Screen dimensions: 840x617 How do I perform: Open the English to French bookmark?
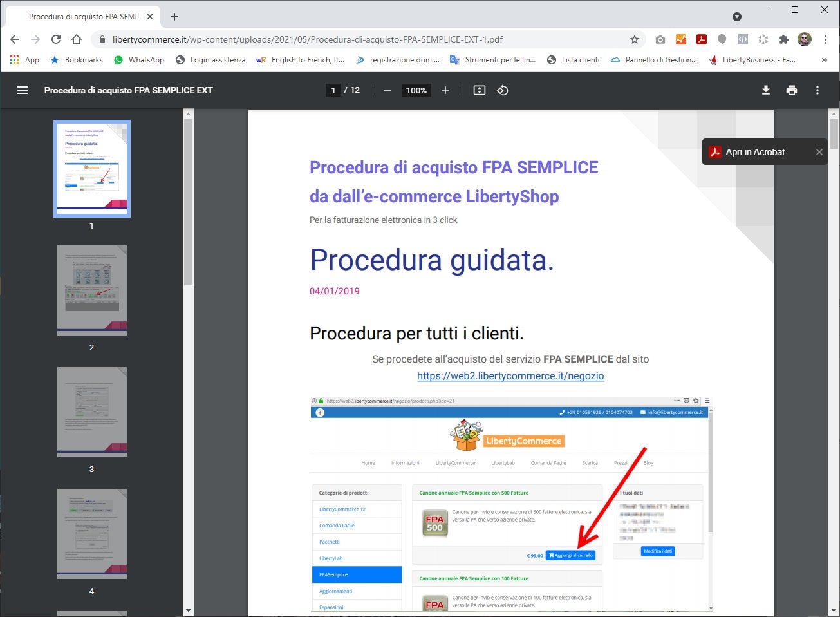pyautogui.click(x=300, y=60)
